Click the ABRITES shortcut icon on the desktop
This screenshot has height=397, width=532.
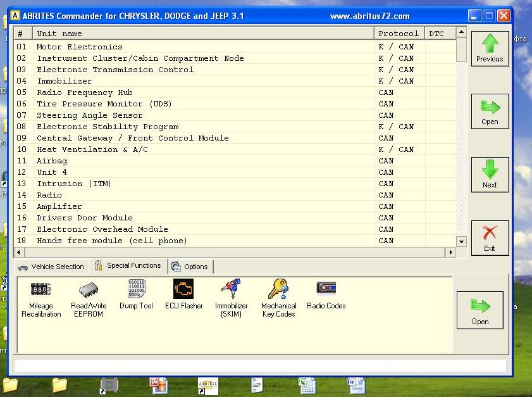[208, 386]
